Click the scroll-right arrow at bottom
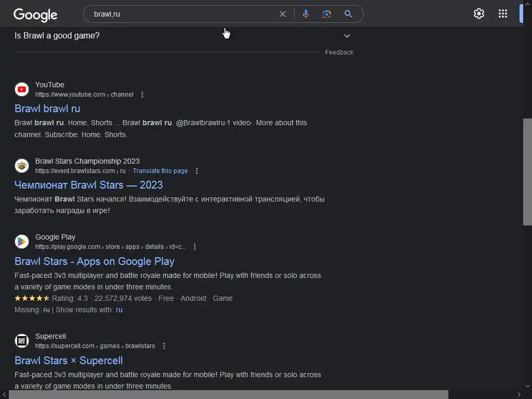The width and height of the screenshot is (532, 399). 519,395
